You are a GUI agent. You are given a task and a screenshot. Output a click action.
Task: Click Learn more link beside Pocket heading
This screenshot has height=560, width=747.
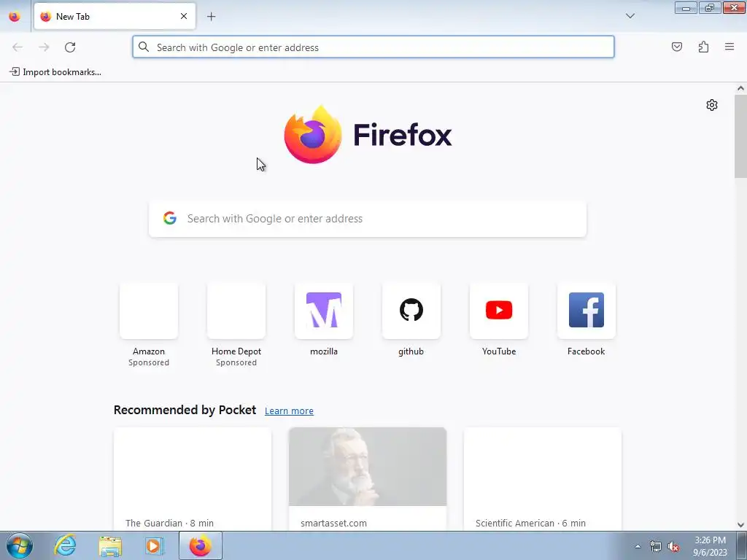click(x=289, y=411)
